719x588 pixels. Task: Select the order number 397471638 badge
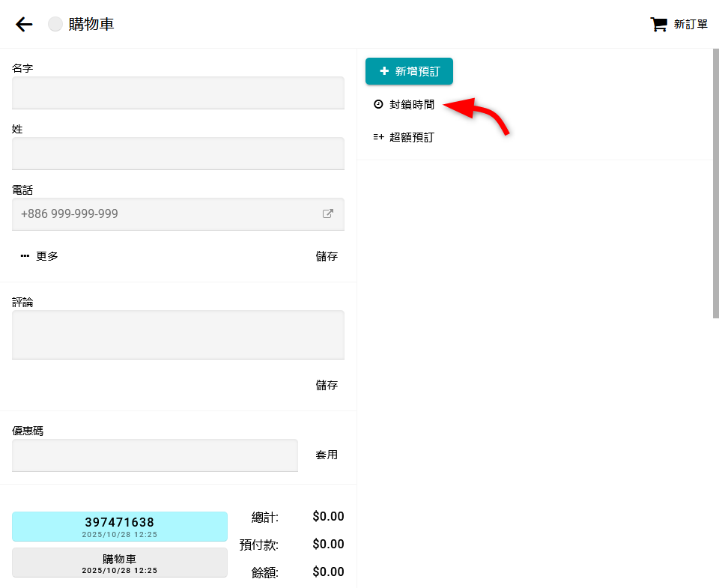120,526
